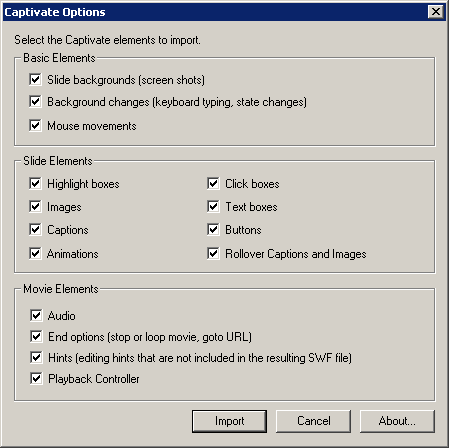Uncheck Text boxes option

(213, 207)
